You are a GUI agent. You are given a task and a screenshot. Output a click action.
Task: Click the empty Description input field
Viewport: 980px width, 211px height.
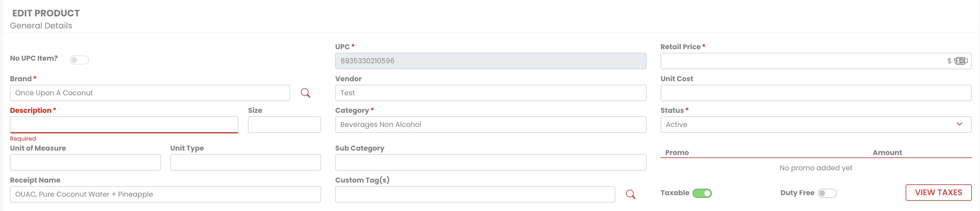tap(124, 125)
